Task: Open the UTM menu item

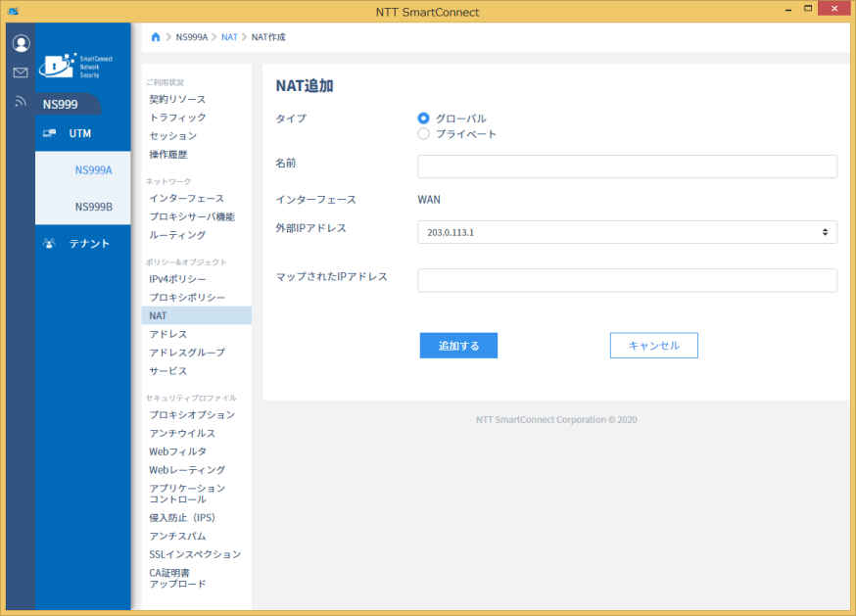Action: point(83,133)
